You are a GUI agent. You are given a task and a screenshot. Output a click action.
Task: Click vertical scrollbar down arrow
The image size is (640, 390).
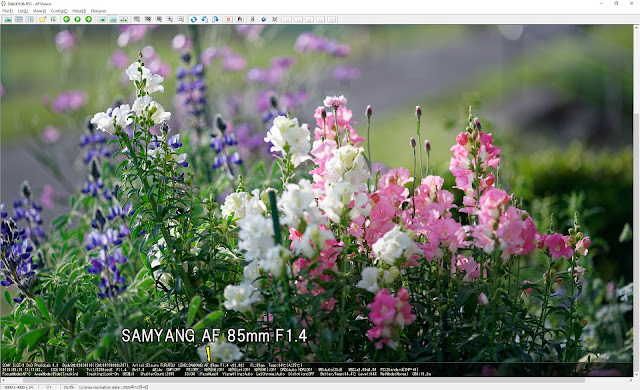(x=637, y=374)
